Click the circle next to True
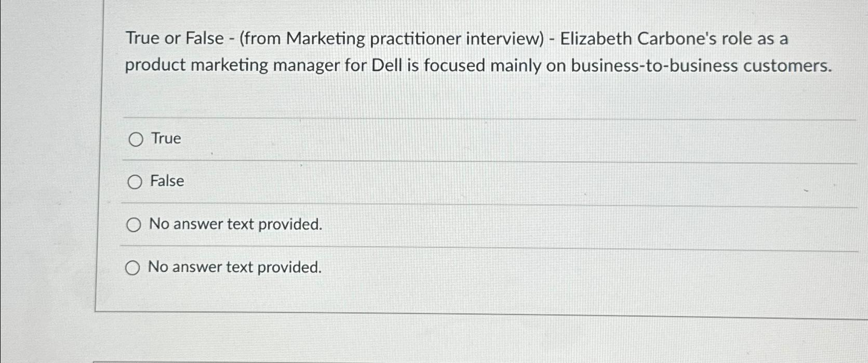Screen dimensions: 868x363 [x=136, y=139]
